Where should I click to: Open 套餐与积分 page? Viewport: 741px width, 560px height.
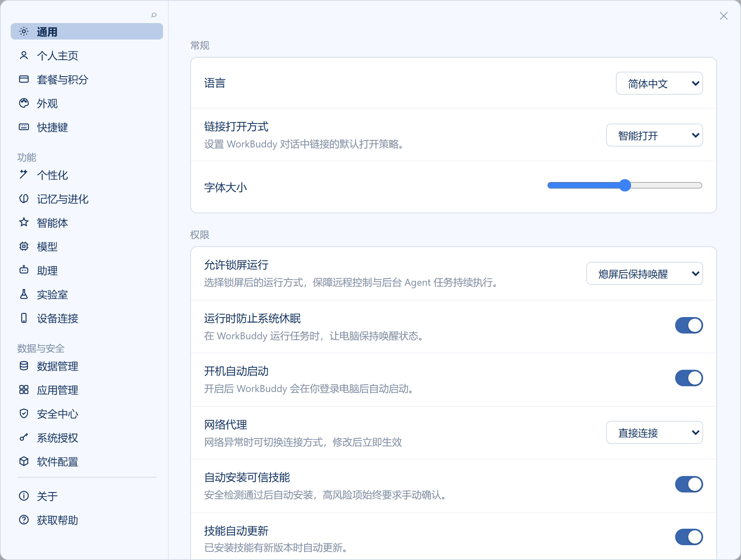coord(87,79)
